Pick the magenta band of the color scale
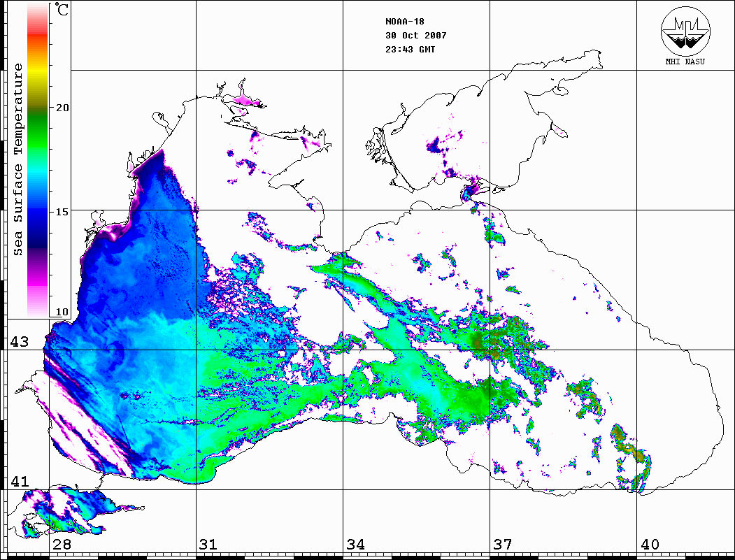Screen dimensions: 735x560 point(38,280)
